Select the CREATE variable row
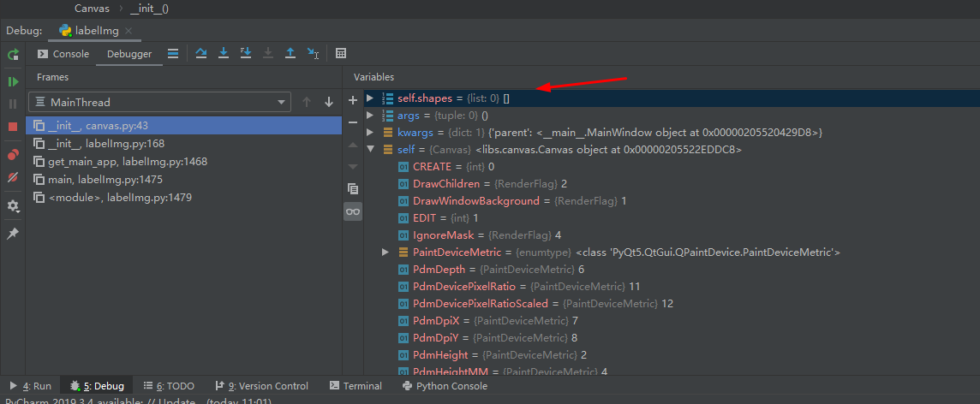The width and height of the screenshot is (980, 404). tap(672, 167)
